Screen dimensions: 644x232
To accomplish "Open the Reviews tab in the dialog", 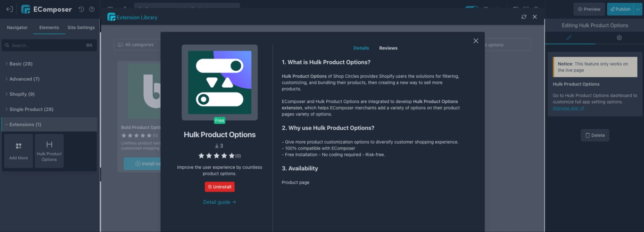I will pyautogui.click(x=388, y=48).
